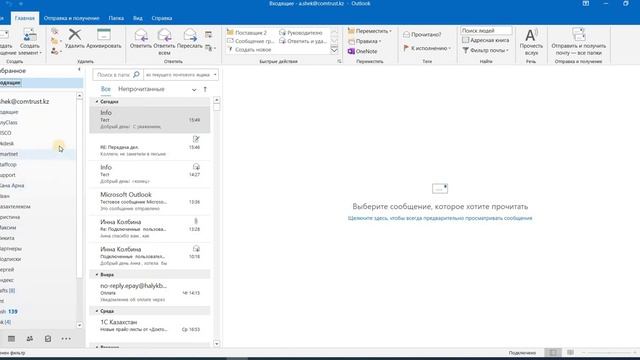
Task: Click the Архивировать archive icon
Action: coord(104,35)
